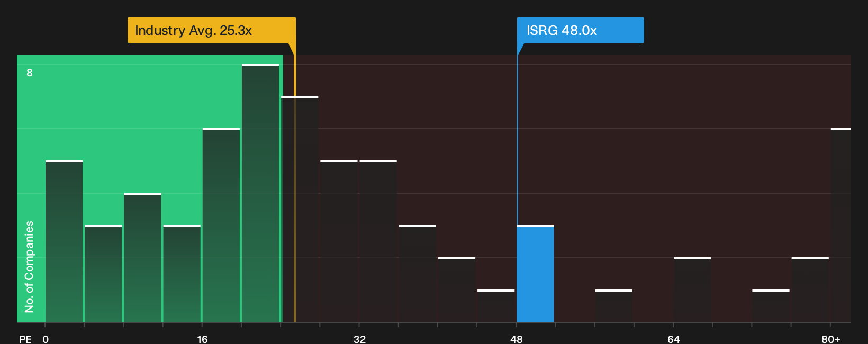This screenshot has width=868, height=344.
Task: Click the Industry Avg. 25.3x label
Action: pos(212,30)
